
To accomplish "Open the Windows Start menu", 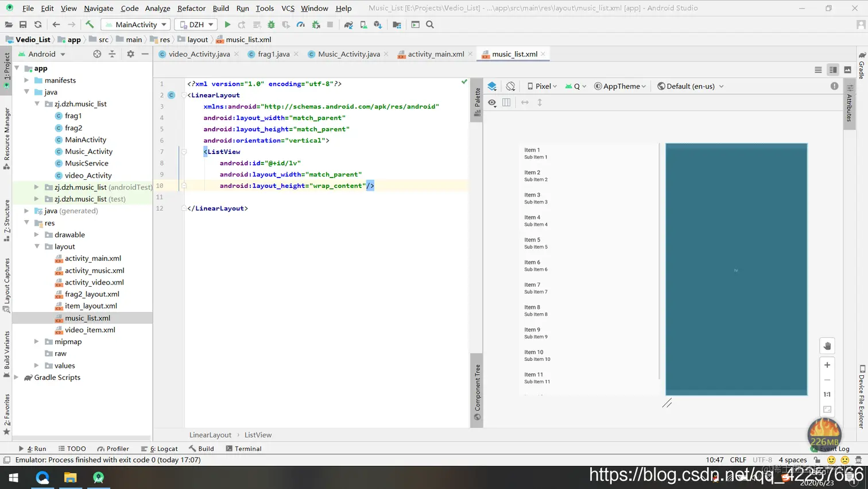I will 14,478.
